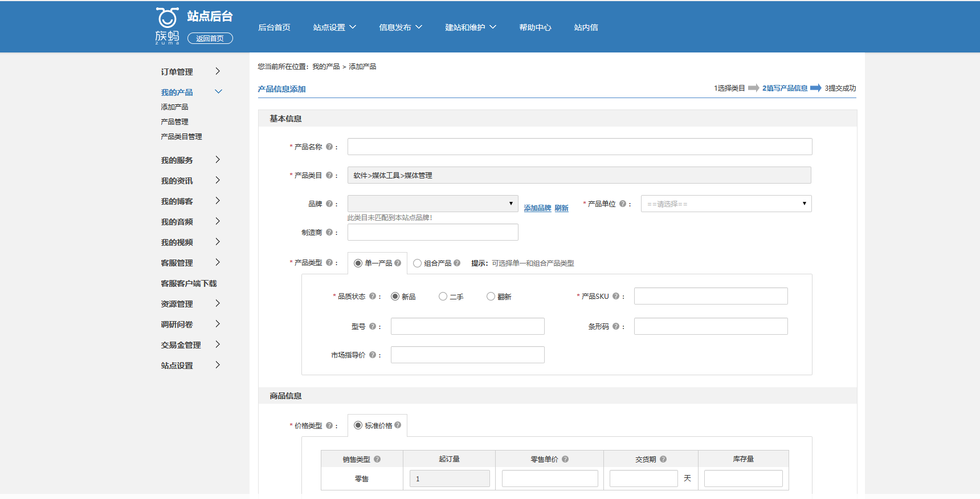This screenshot has height=499, width=980.
Task: Click the 零售单价 input field
Action: (550, 478)
